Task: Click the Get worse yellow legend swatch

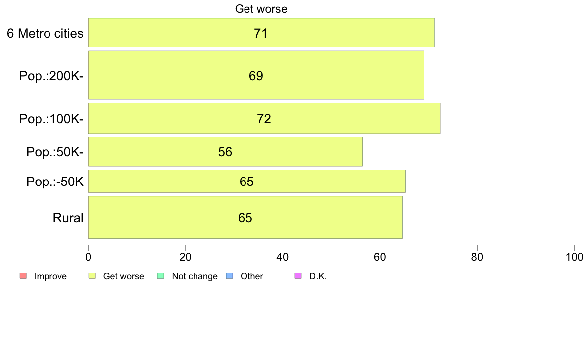Action: tap(92, 276)
